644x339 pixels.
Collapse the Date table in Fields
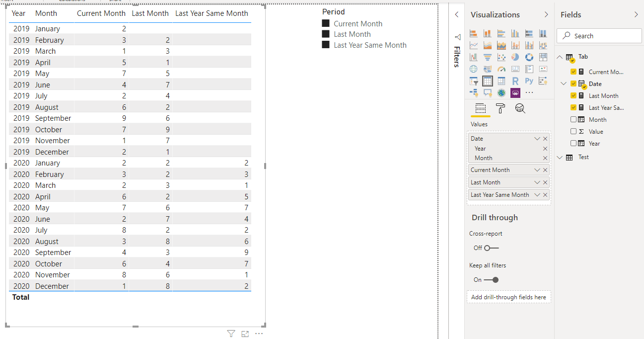click(564, 84)
